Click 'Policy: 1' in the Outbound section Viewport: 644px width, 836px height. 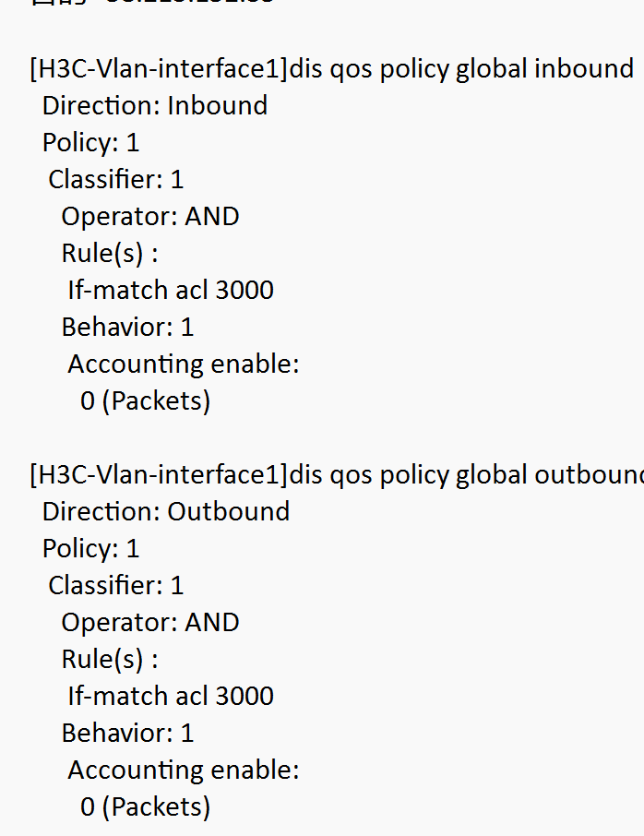click(90, 549)
